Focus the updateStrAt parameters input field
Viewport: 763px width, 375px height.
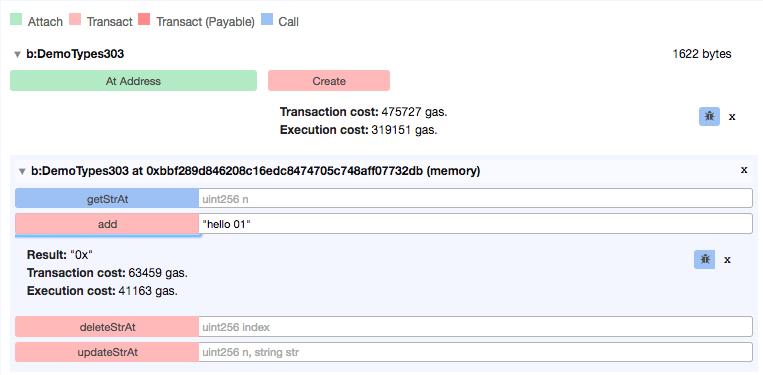[475, 352]
